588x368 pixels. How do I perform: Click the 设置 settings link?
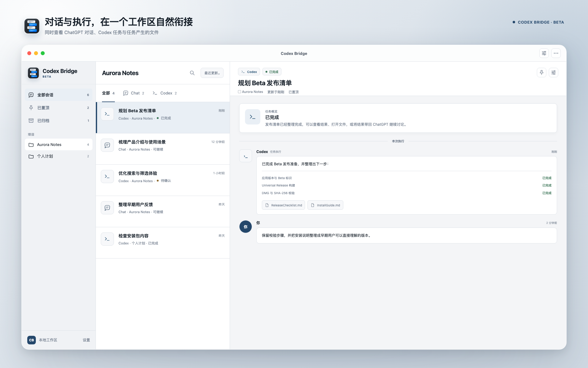click(86, 340)
